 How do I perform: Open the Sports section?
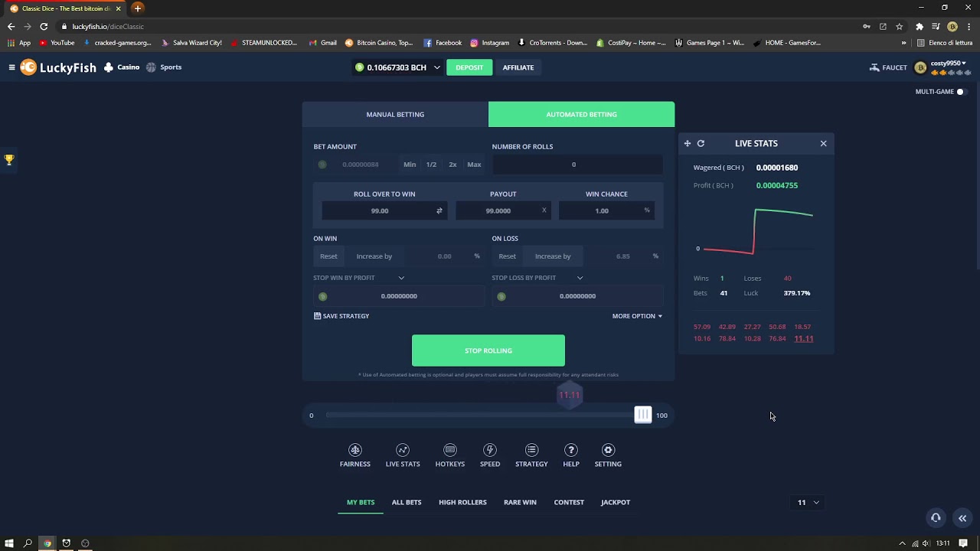pyautogui.click(x=164, y=67)
